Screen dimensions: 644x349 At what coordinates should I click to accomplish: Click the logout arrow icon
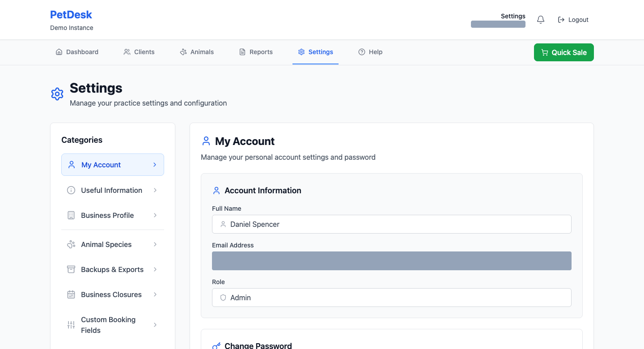pos(561,20)
